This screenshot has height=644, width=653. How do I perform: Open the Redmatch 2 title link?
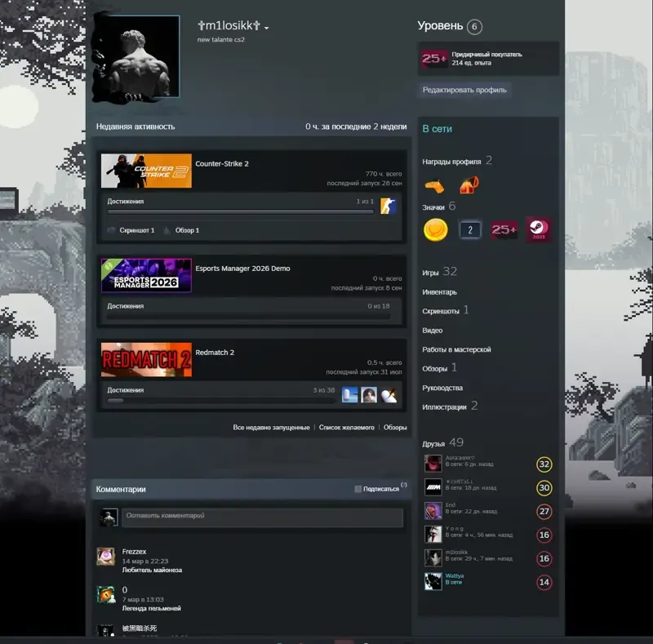[215, 353]
